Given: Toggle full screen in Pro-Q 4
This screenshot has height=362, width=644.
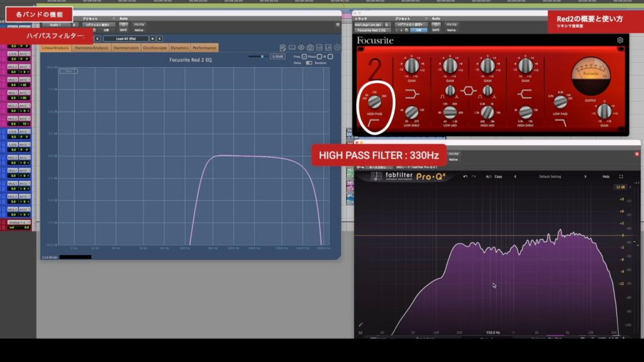Looking at the screenshot, I should 621,177.
